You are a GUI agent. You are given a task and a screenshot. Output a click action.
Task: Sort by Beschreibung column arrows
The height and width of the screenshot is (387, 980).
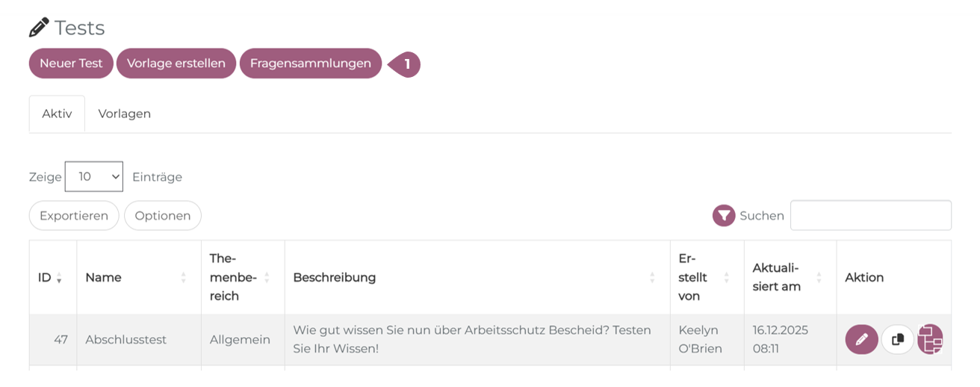pyautogui.click(x=652, y=278)
